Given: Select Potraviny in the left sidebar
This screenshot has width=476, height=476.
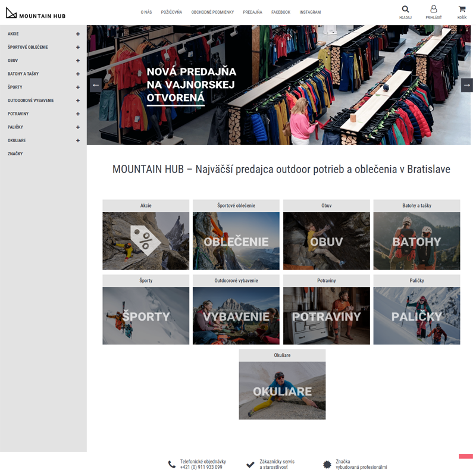Looking at the screenshot, I should (x=18, y=114).
